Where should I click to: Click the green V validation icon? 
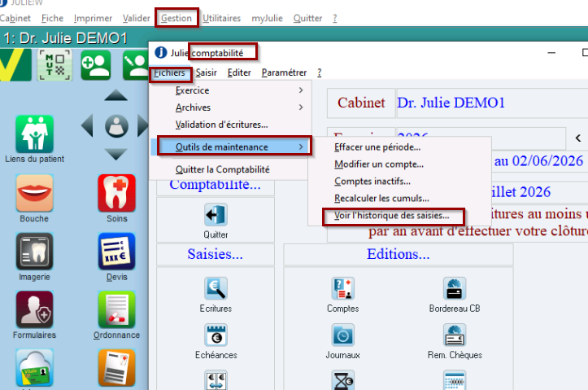(x=15, y=65)
